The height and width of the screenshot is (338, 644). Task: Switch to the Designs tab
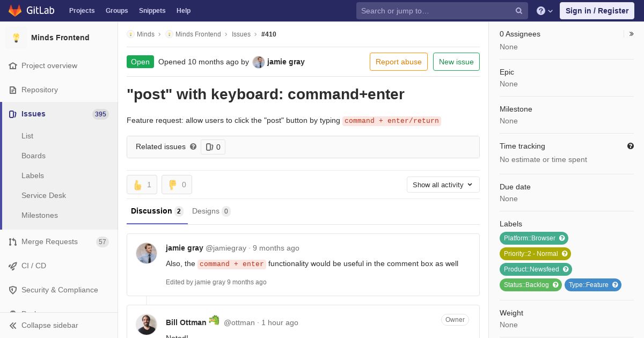tap(211, 211)
